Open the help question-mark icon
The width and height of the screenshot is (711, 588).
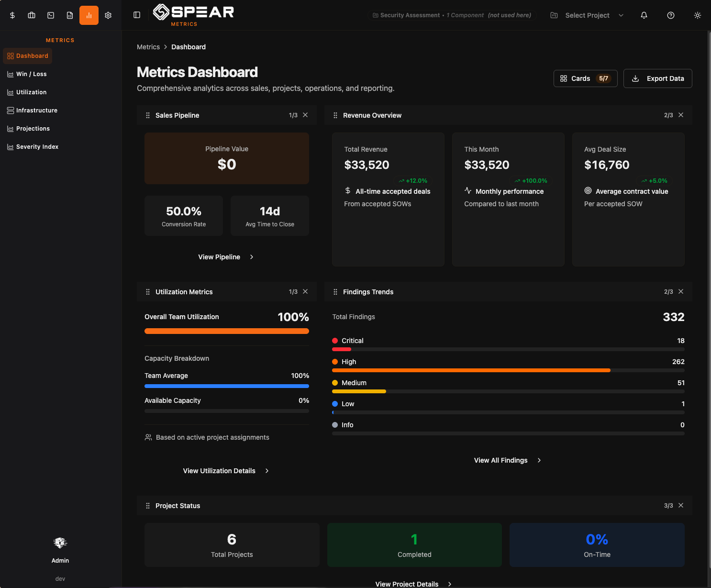[671, 15]
